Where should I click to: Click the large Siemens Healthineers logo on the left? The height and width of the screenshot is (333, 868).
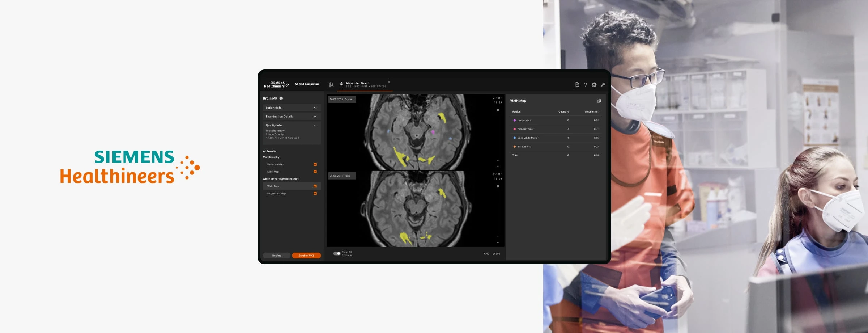130,167
